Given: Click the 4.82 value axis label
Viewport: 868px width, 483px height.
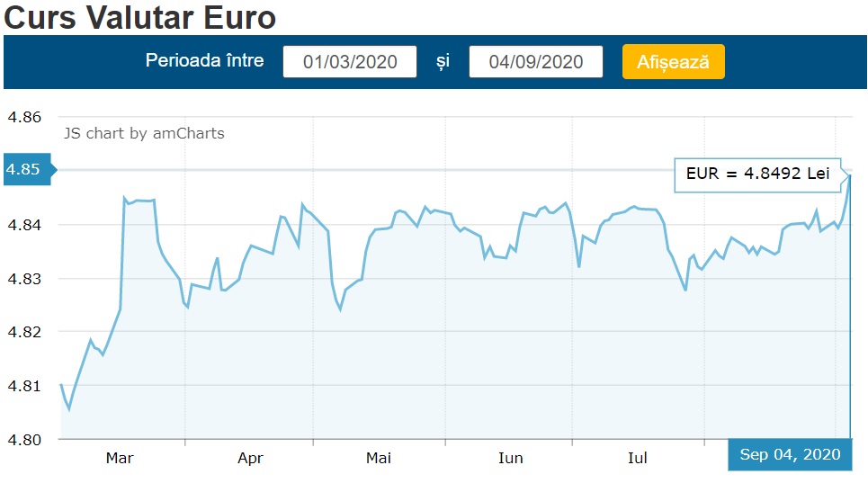Looking at the screenshot, I should click(24, 332).
